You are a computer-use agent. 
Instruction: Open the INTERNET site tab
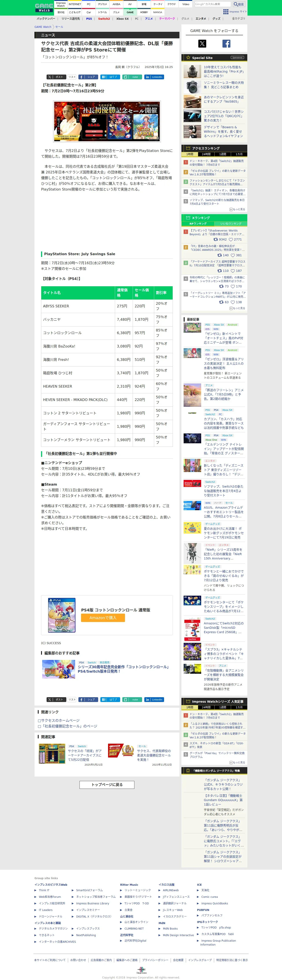tap(75, 4)
